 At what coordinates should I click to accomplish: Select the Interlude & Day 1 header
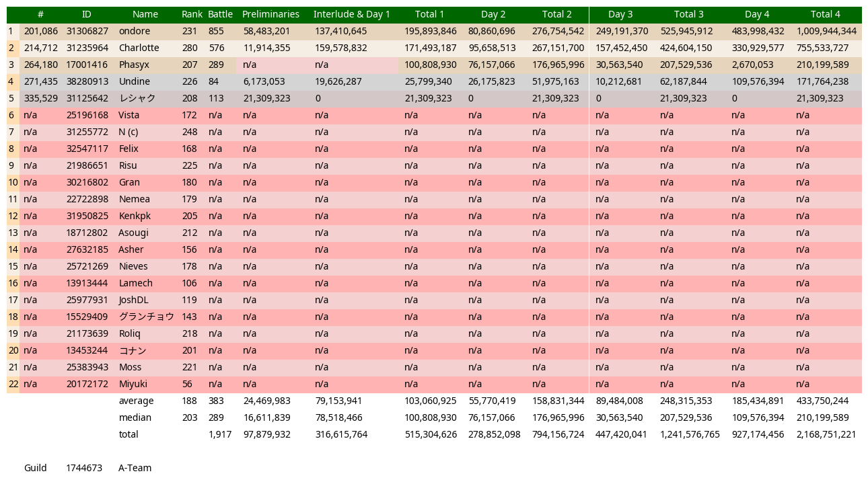click(x=352, y=14)
